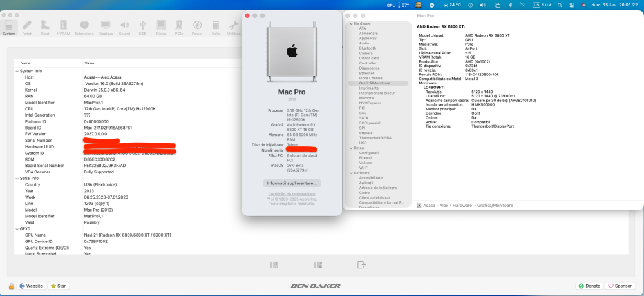This screenshot has width=644, height=296.
Task: Collapse the Rețea section in sidebar
Action: coord(351,148)
